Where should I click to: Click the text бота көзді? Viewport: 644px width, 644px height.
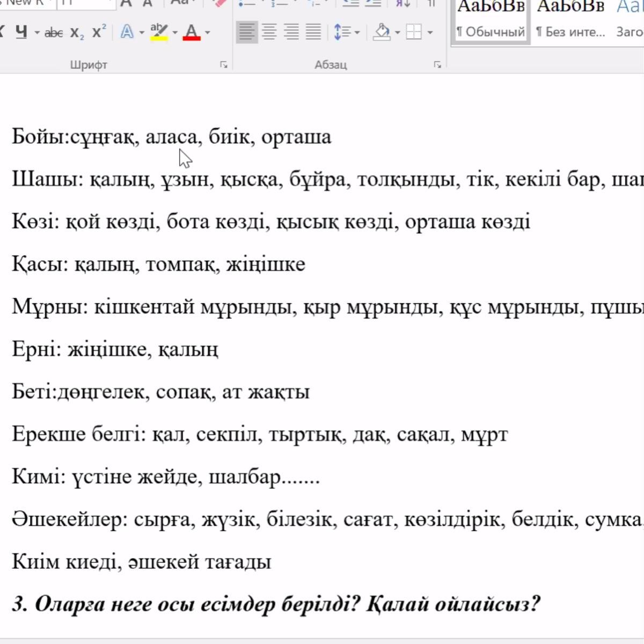click(x=216, y=222)
